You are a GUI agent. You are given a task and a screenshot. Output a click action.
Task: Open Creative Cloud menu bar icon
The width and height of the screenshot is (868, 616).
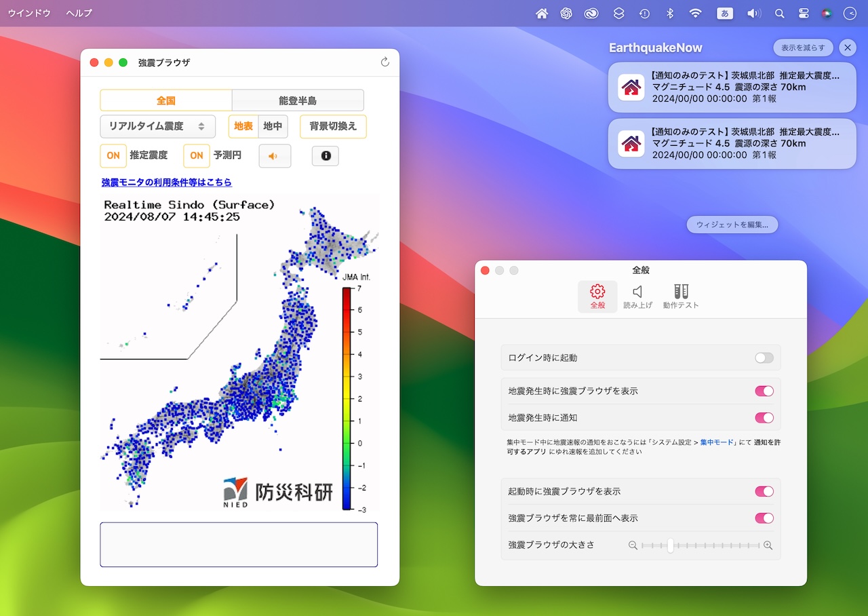pos(592,14)
